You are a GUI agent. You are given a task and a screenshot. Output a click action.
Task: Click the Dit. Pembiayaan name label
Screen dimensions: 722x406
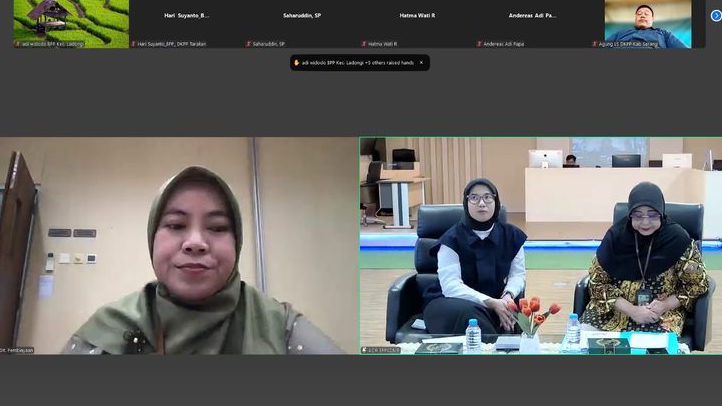click(x=17, y=350)
